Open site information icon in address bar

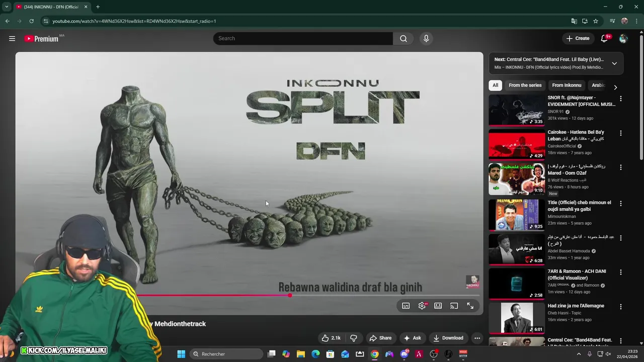pos(46,21)
